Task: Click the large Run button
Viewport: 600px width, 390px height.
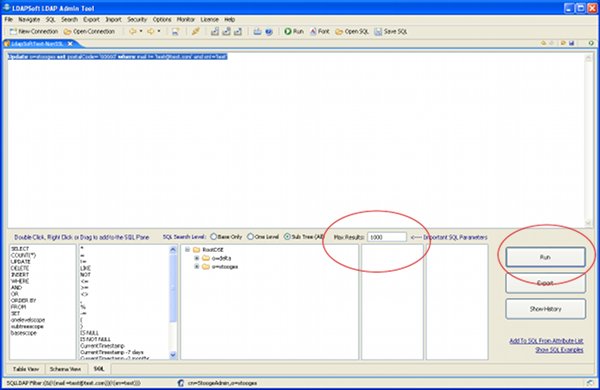Action: pyautogui.click(x=545, y=257)
